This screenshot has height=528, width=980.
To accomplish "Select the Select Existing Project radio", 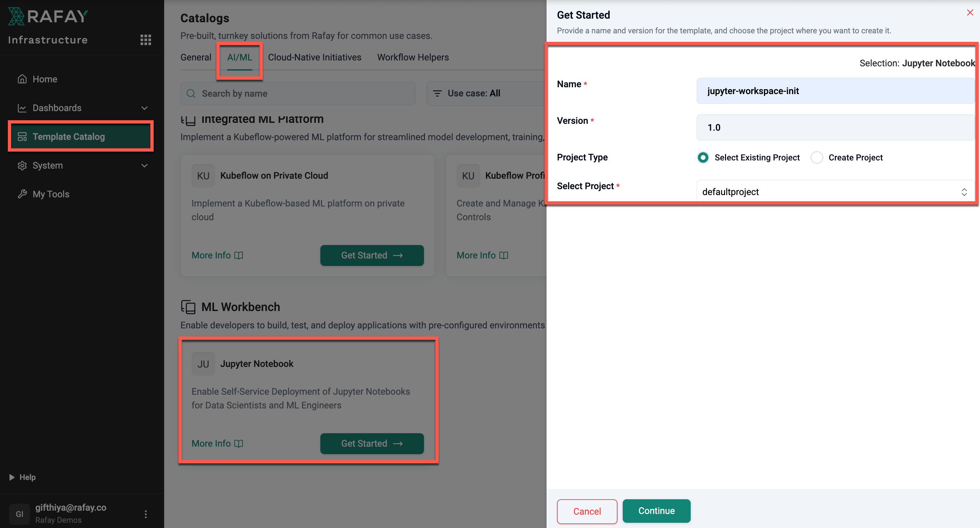I will click(x=703, y=157).
